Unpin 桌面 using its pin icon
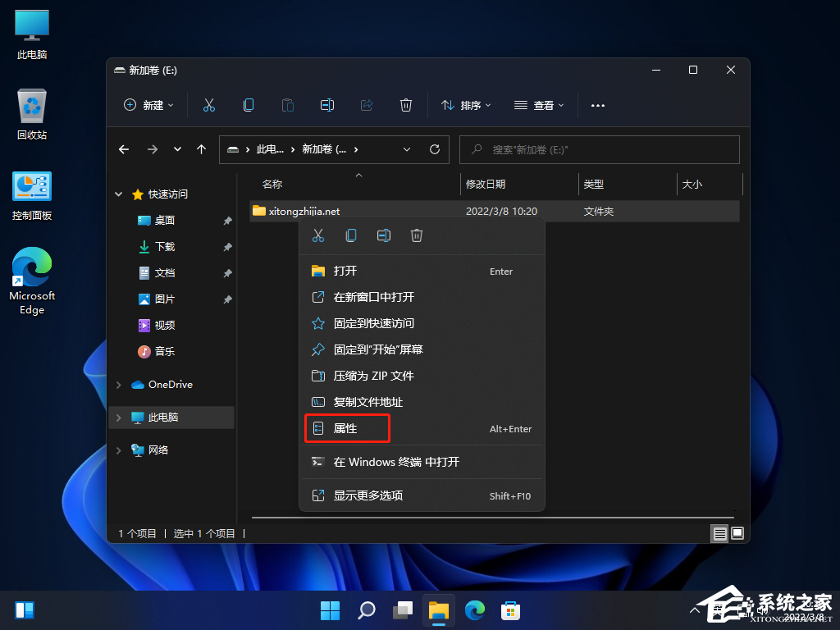 click(x=227, y=220)
